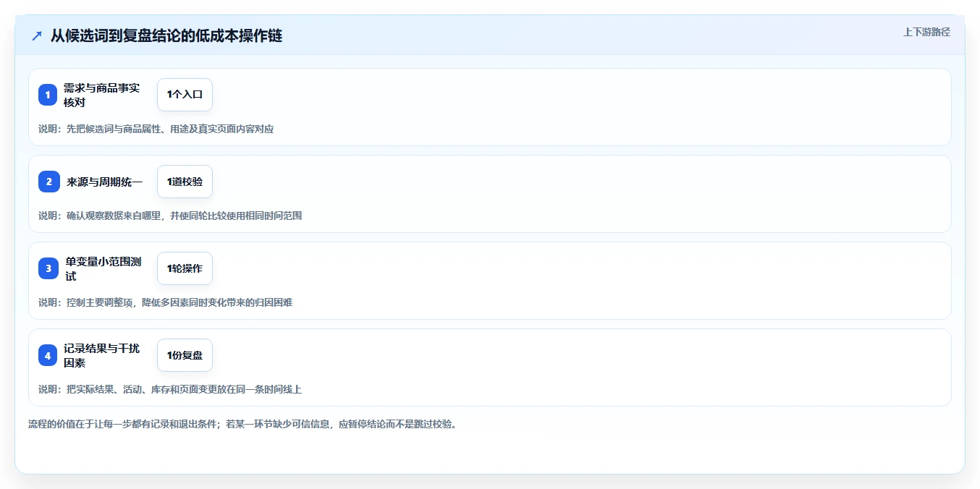Click the 1道校验 pill
This screenshot has width=980, height=489.
pos(185,182)
